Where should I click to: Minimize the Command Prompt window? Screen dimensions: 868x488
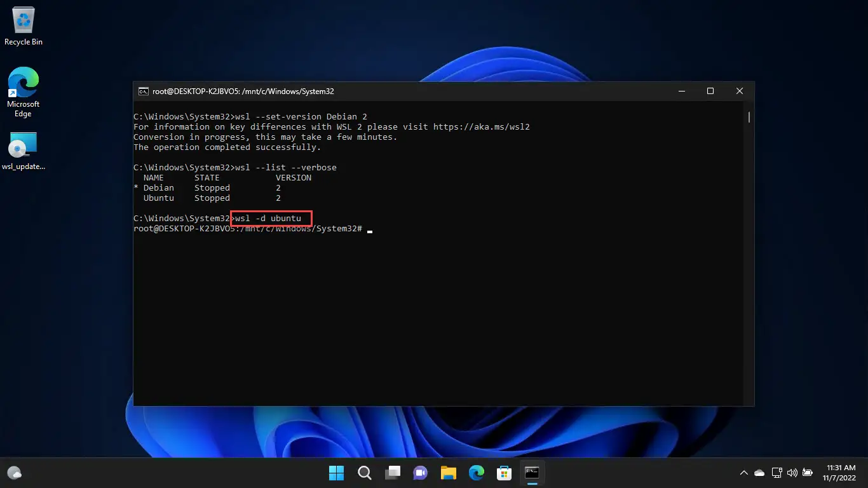coord(681,91)
